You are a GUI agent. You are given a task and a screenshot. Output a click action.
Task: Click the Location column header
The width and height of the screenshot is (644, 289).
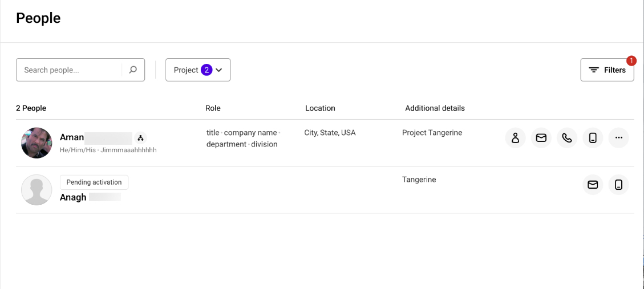[320, 108]
